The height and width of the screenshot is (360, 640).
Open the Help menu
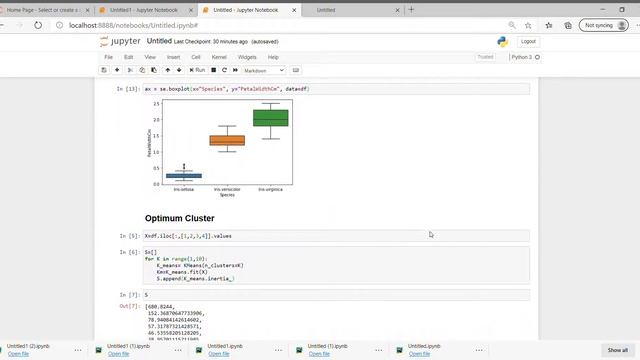(x=273, y=57)
